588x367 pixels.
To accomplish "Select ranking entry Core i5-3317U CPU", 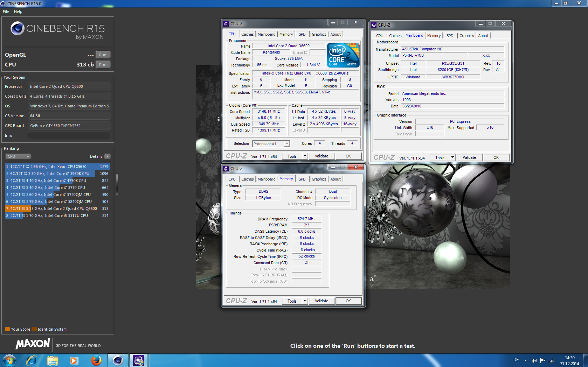I will coord(58,216).
